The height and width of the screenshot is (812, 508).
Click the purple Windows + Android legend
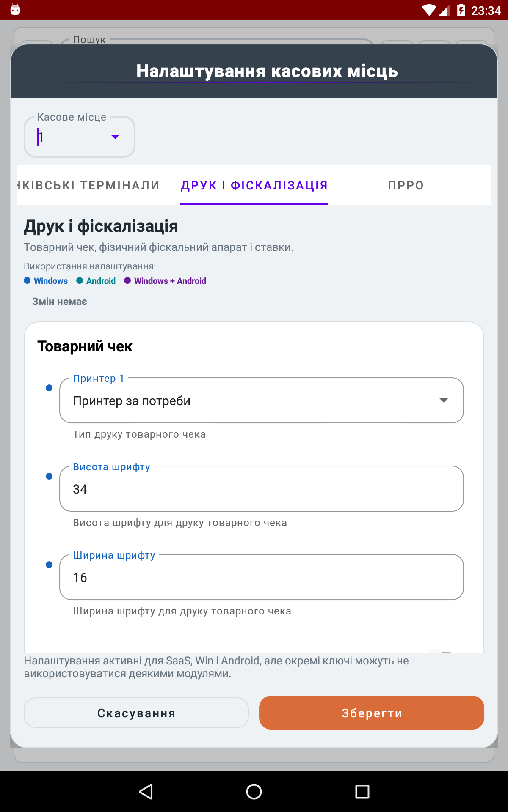(x=165, y=281)
